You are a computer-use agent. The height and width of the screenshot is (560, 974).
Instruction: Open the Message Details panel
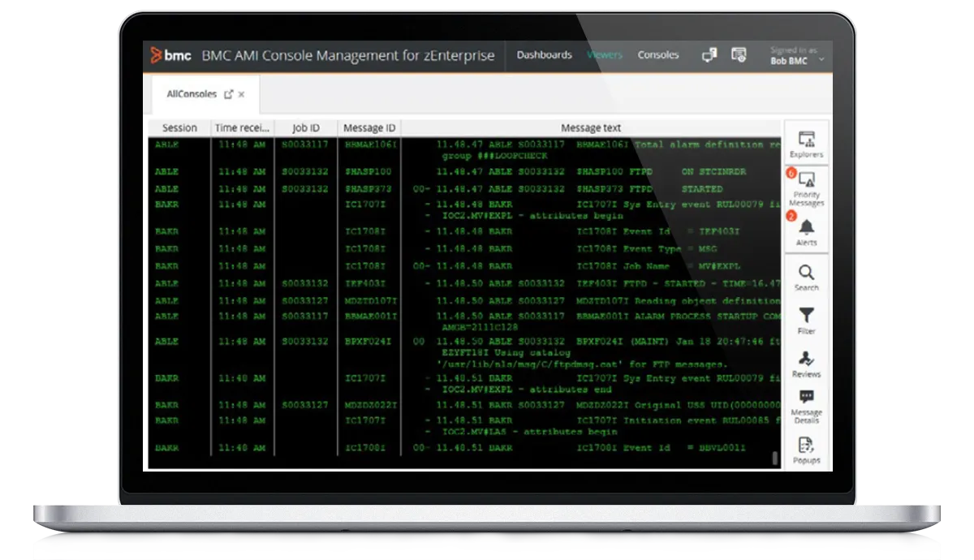pyautogui.click(x=806, y=406)
